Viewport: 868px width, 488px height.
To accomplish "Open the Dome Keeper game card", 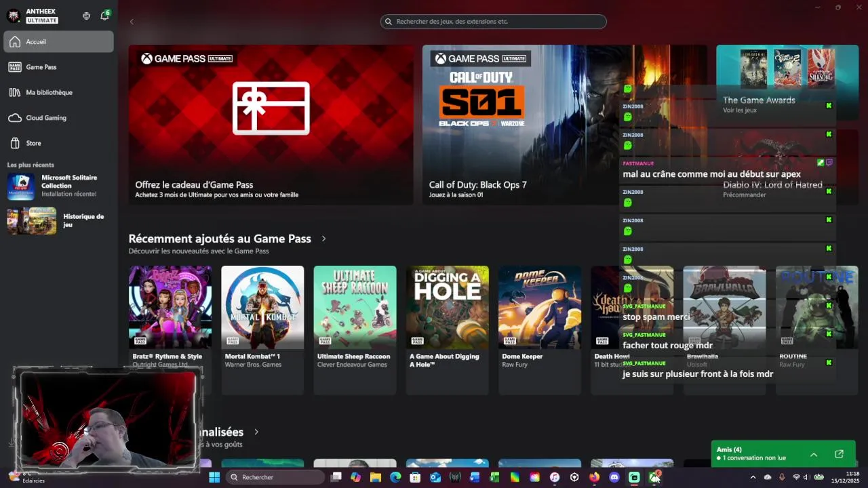I will (x=540, y=330).
